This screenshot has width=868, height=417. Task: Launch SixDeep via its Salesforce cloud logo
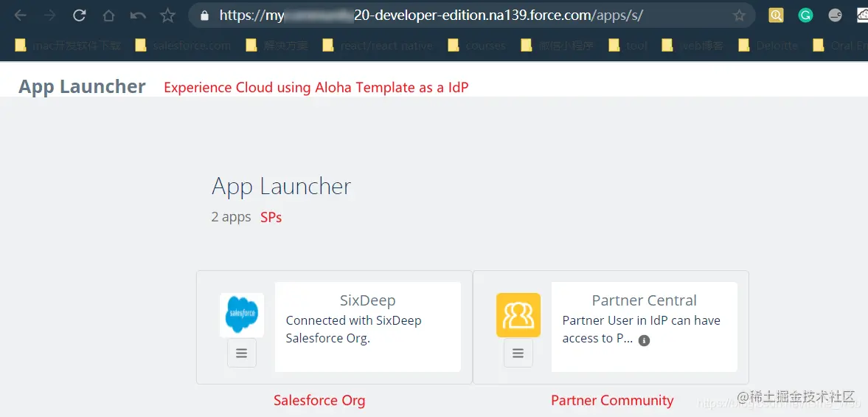(241, 315)
